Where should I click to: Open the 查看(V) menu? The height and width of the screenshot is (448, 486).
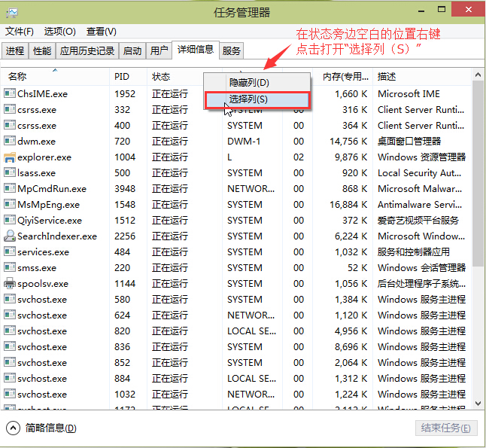coord(101,32)
